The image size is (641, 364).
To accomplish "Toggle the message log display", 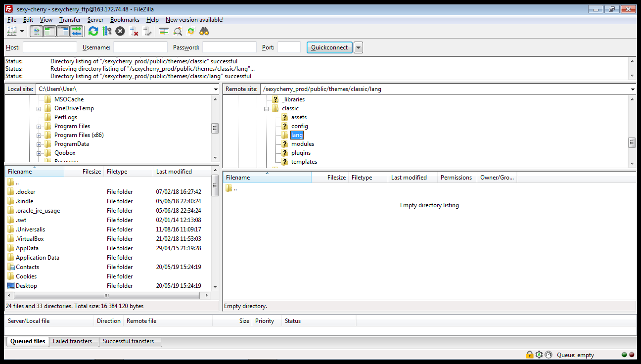I will point(36,31).
